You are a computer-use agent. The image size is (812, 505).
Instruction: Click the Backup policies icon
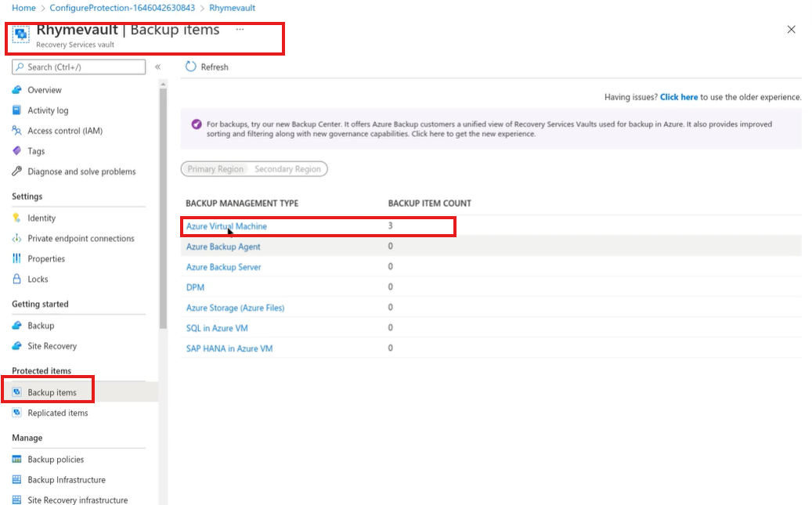click(17, 459)
